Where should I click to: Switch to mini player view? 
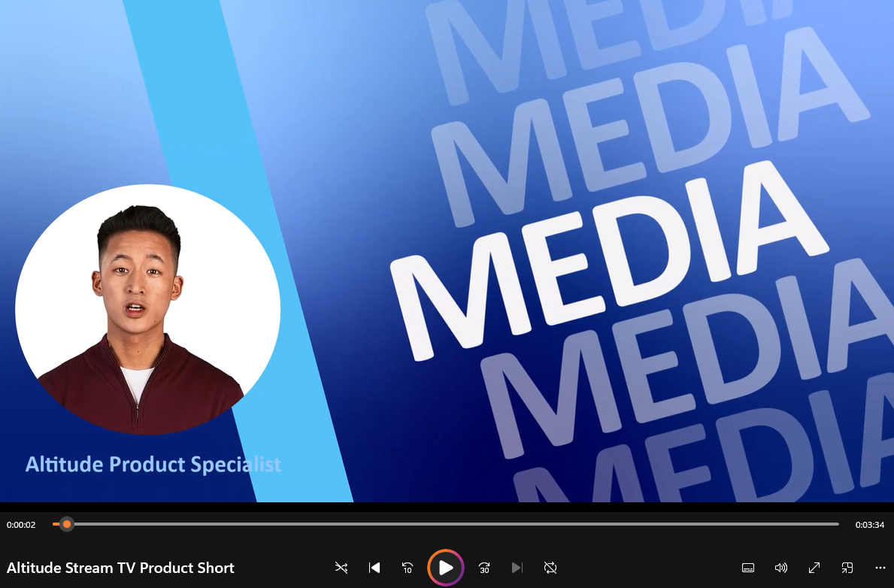coord(847,568)
